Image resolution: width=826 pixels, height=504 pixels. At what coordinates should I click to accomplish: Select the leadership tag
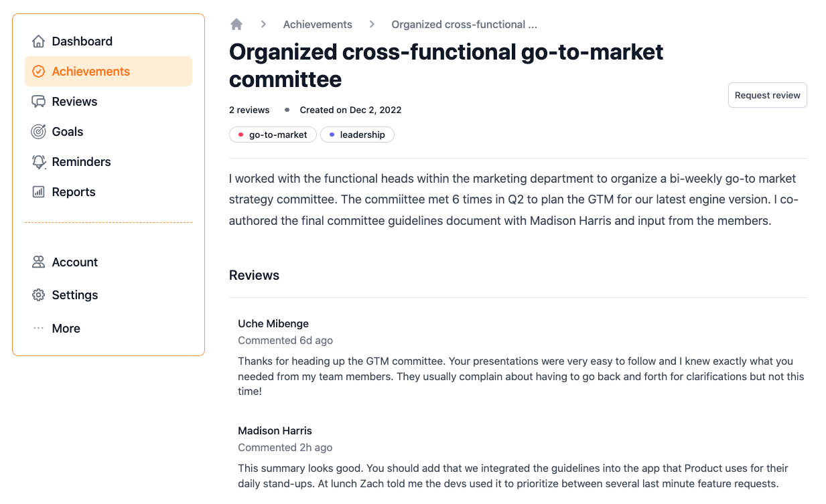[357, 135]
